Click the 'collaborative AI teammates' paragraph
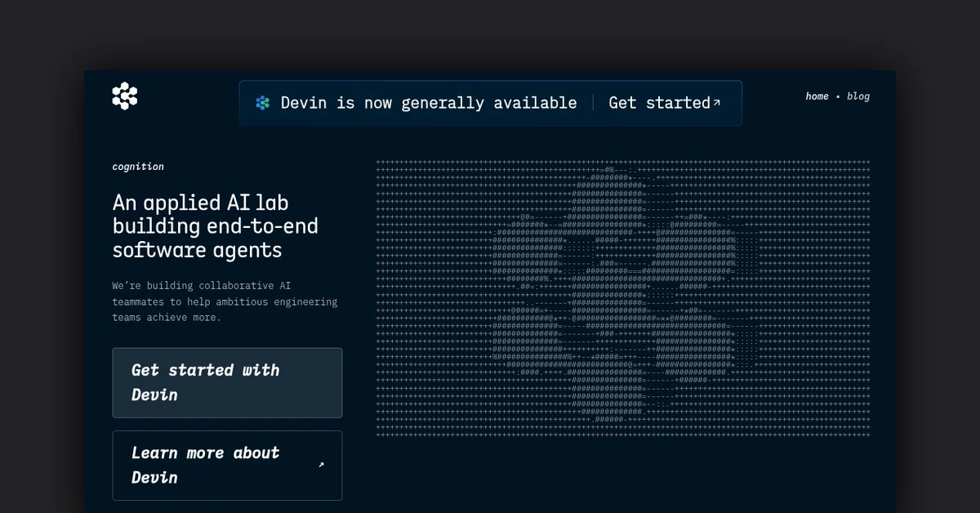 click(225, 301)
